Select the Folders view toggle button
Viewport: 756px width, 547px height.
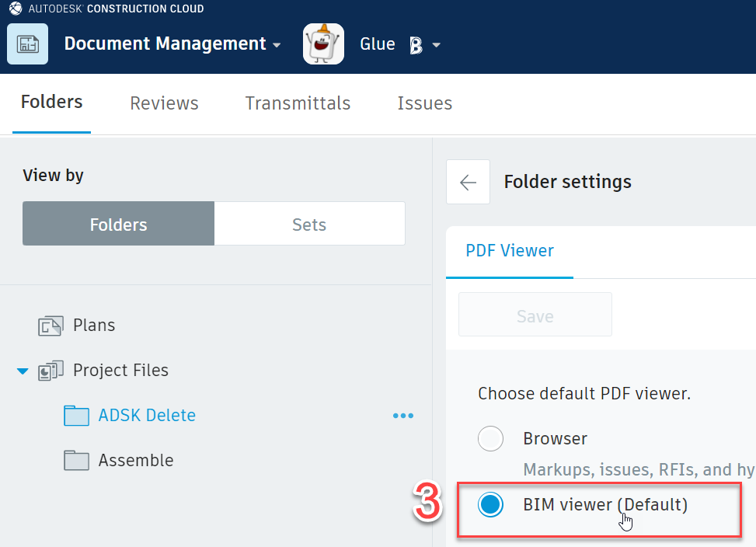(117, 223)
